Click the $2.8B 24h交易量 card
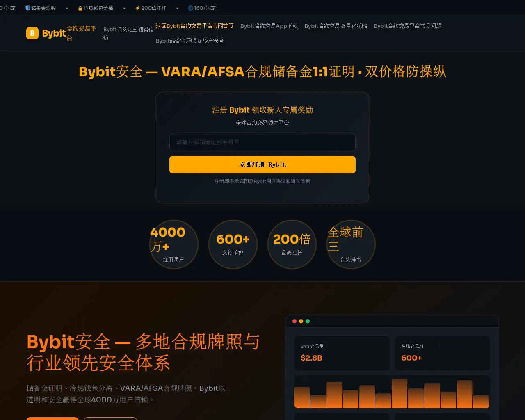 342,353
